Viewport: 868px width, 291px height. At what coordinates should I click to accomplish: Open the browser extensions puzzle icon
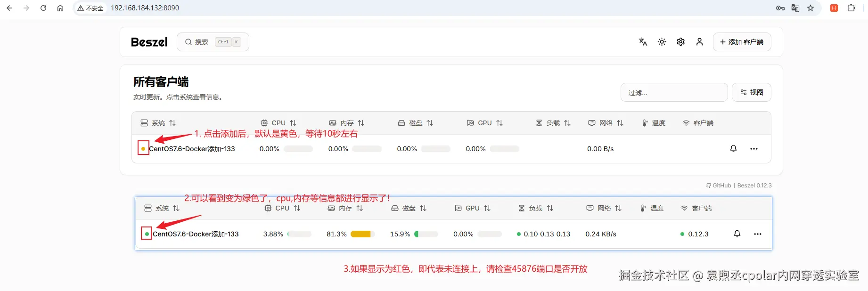pos(851,8)
